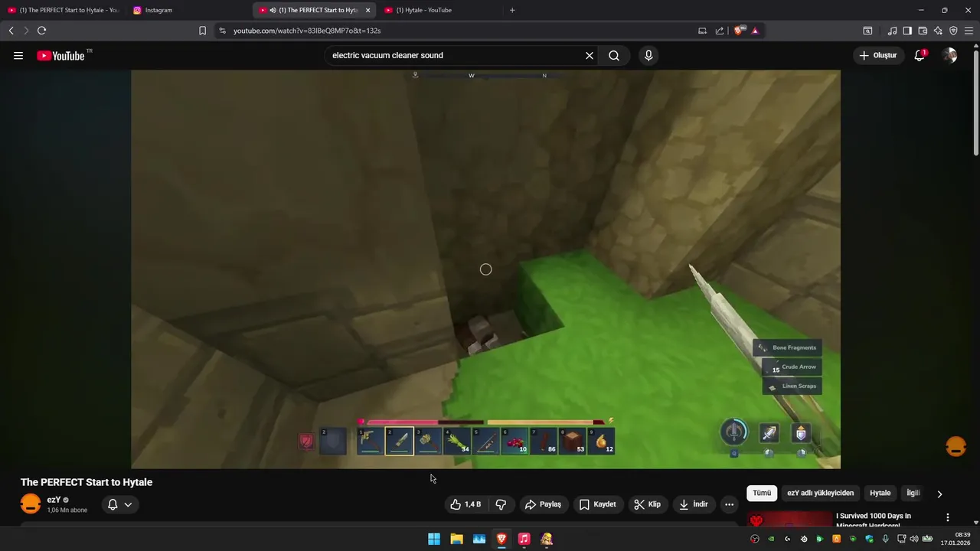Image resolution: width=980 pixels, height=551 pixels.
Task: Share this page from address bar
Action: point(720,31)
